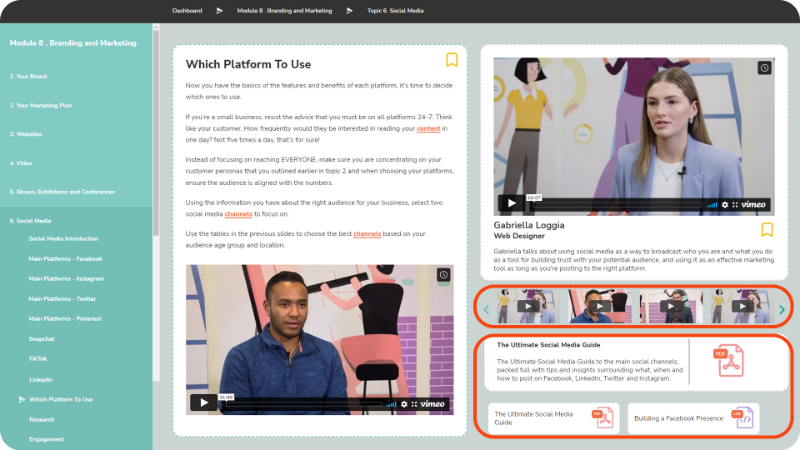Open Main Platforms - Instagram in sidebar
This screenshot has height=450, width=800.
click(65, 279)
